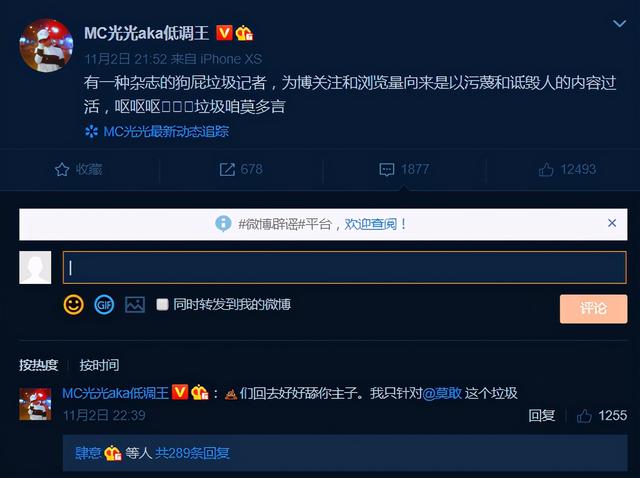The width and height of the screenshot is (640, 478).
Task: Insert a GIF using the GIF icon
Action: [x=104, y=305]
